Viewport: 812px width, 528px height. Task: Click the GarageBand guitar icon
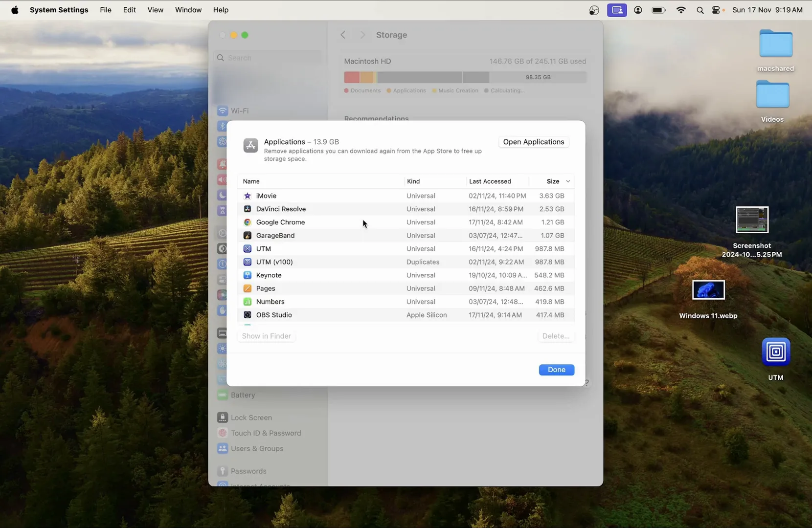(248, 235)
